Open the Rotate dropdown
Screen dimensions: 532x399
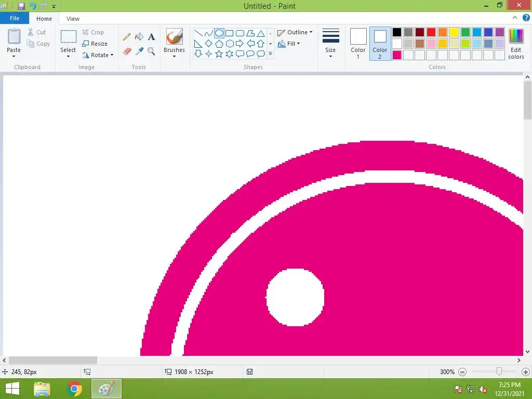[x=98, y=55]
